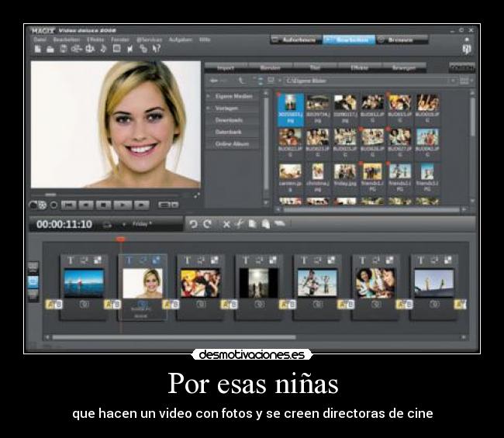Viewport: 504px width, 438px height.
Task: Click the rotate icon on the beach people clip
Action: coord(318,260)
